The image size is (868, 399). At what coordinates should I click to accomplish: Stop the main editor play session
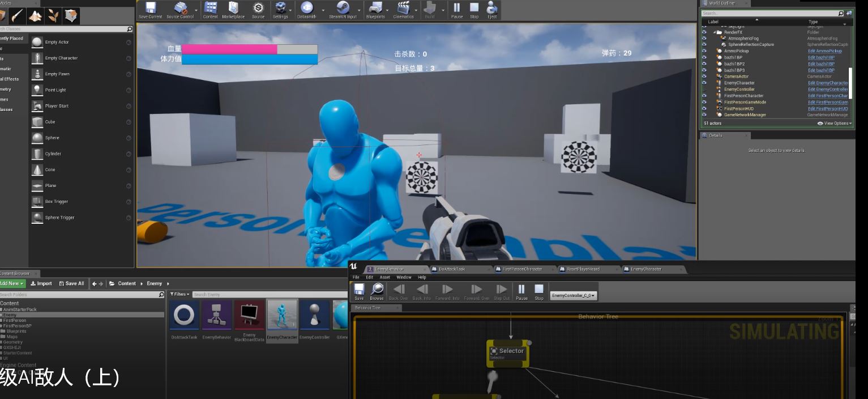(x=474, y=10)
